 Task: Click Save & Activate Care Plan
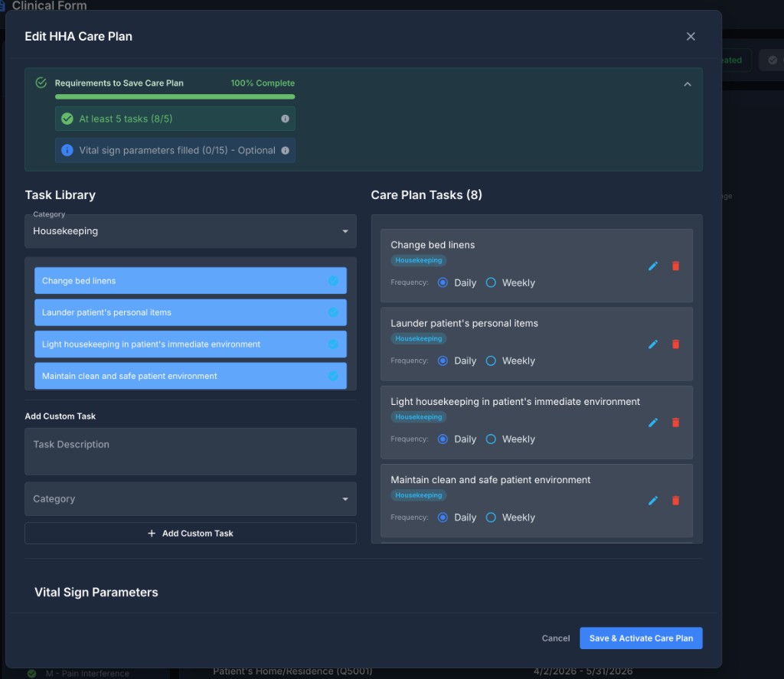tap(641, 638)
